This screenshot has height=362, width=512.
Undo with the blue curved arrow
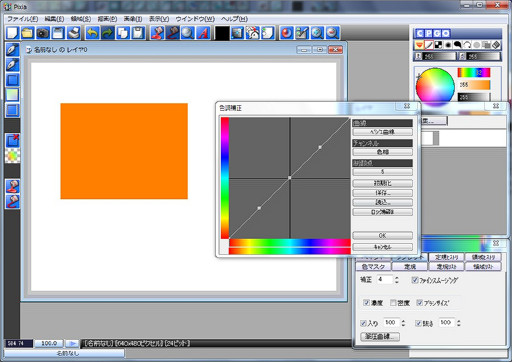[92, 33]
